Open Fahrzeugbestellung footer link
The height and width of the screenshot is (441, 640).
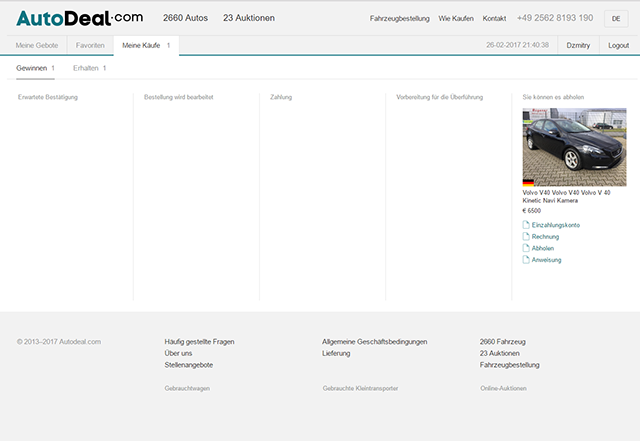[509, 365]
